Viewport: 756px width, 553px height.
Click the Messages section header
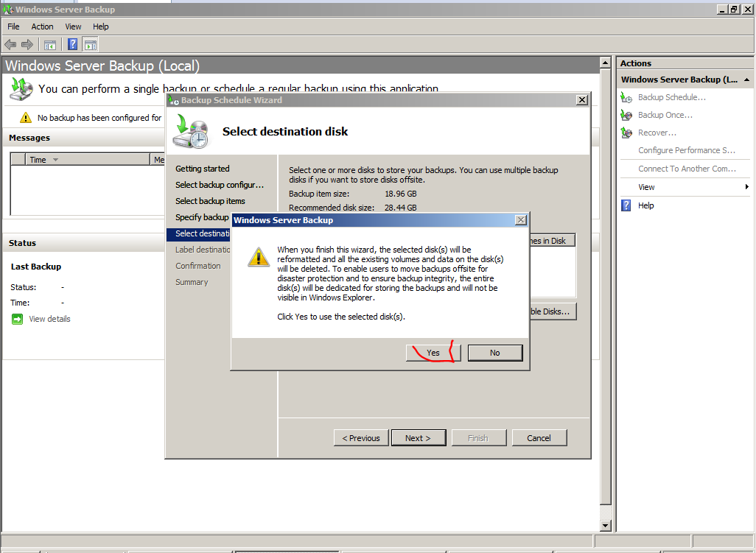(29, 138)
